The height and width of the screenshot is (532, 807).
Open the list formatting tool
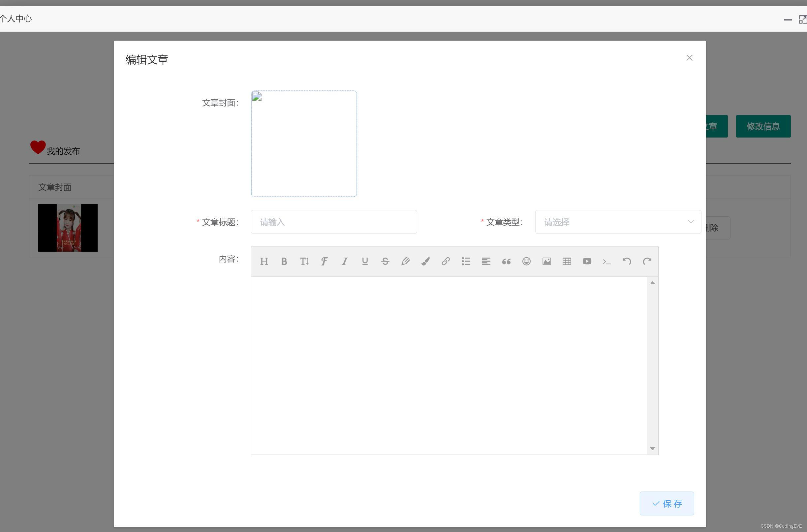coord(466,261)
